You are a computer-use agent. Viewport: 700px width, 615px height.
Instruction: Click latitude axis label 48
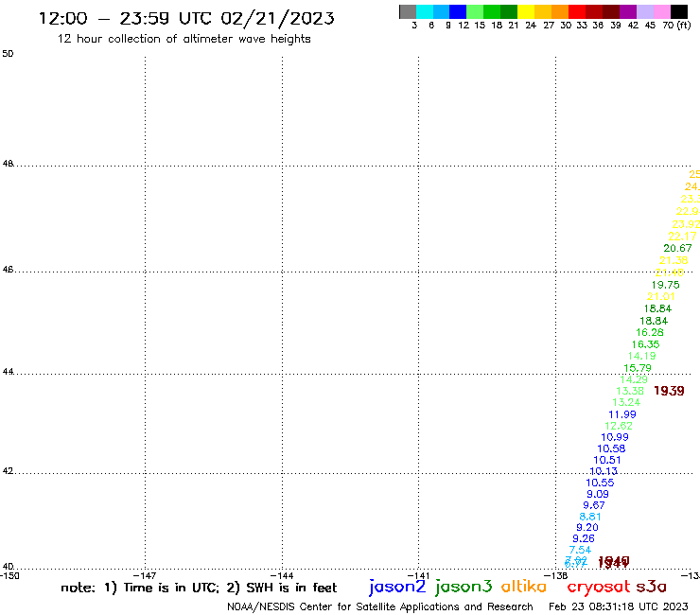pos(8,164)
